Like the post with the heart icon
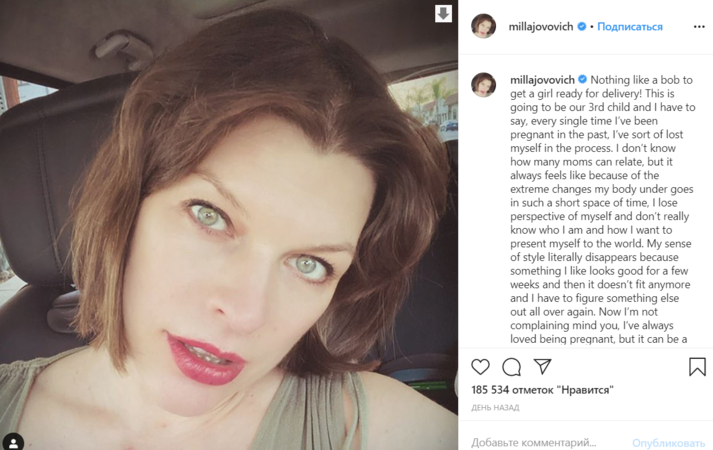Image resolution: width=713 pixels, height=450 pixels. (480, 367)
